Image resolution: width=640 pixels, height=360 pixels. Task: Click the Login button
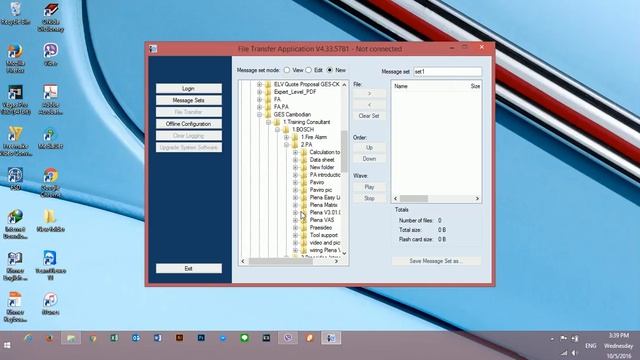click(189, 89)
